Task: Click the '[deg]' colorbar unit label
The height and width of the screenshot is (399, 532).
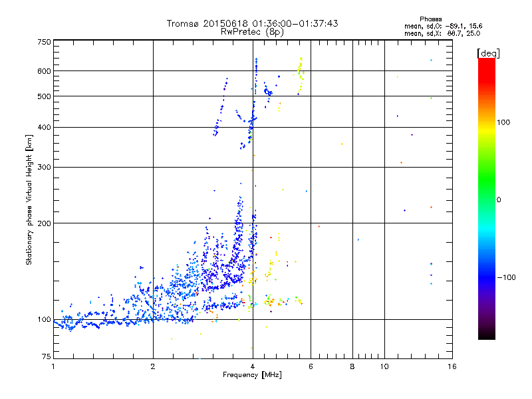Action: [x=488, y=53]
